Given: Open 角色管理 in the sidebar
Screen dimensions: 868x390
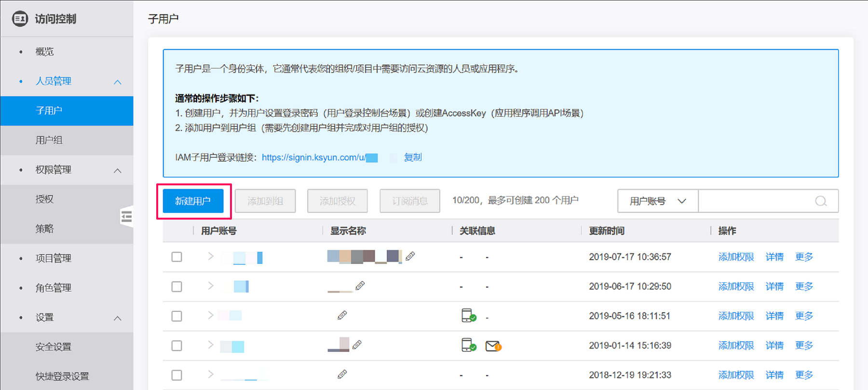Looking at the screenshot, I should (x=53, y=288).
